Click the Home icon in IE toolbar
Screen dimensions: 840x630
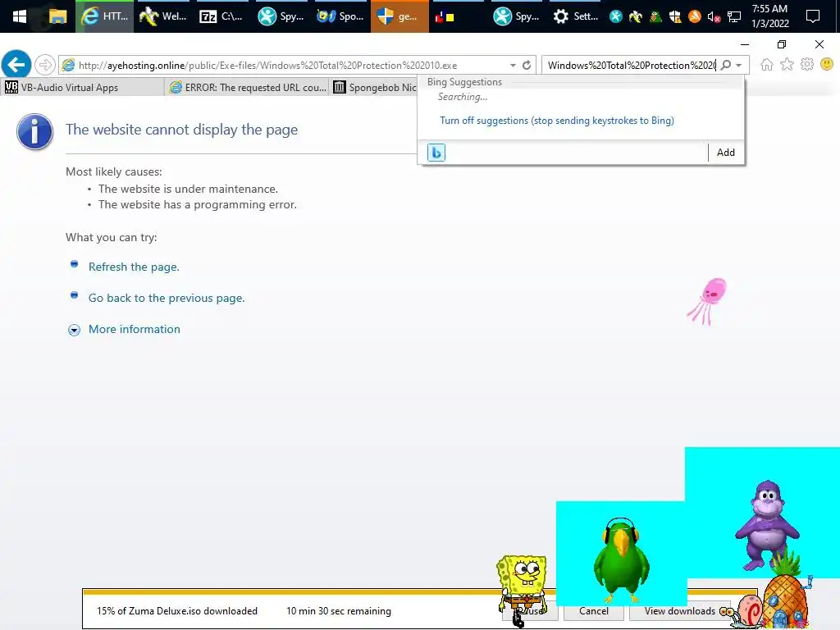pyautogui.click(x=767, y=64)
